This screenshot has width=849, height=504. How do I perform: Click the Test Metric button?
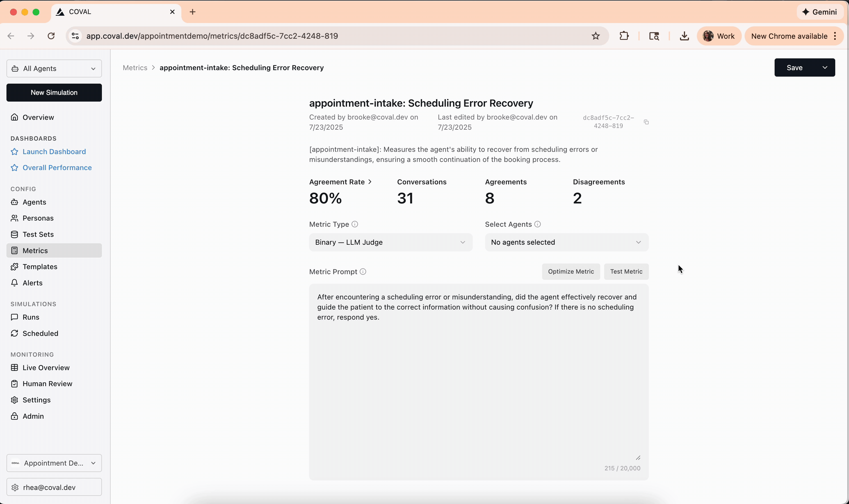click(626, 271)
